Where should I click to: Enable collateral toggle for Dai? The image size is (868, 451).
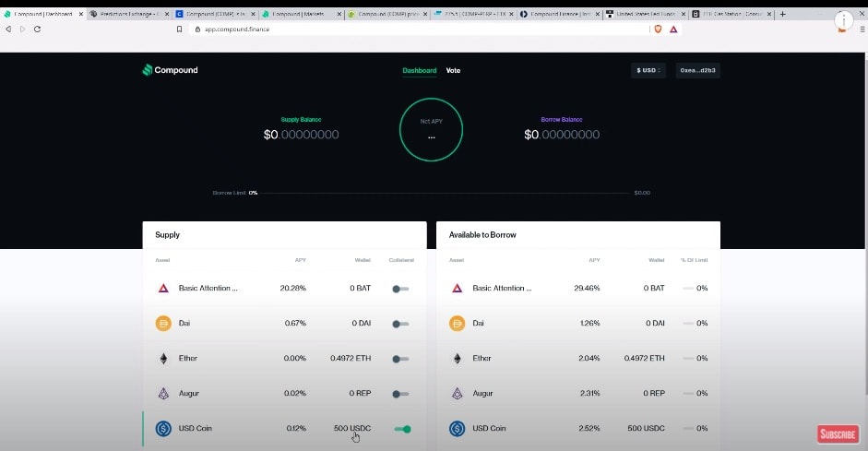pos(400,324)
